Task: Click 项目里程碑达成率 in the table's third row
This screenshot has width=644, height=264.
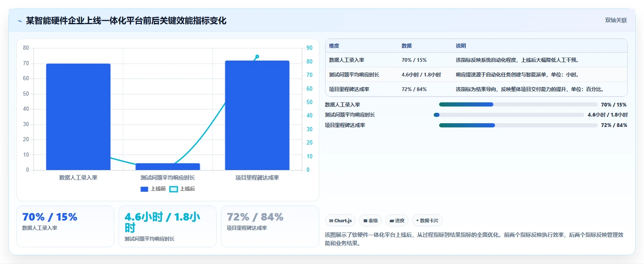Action: pos(349,89)
